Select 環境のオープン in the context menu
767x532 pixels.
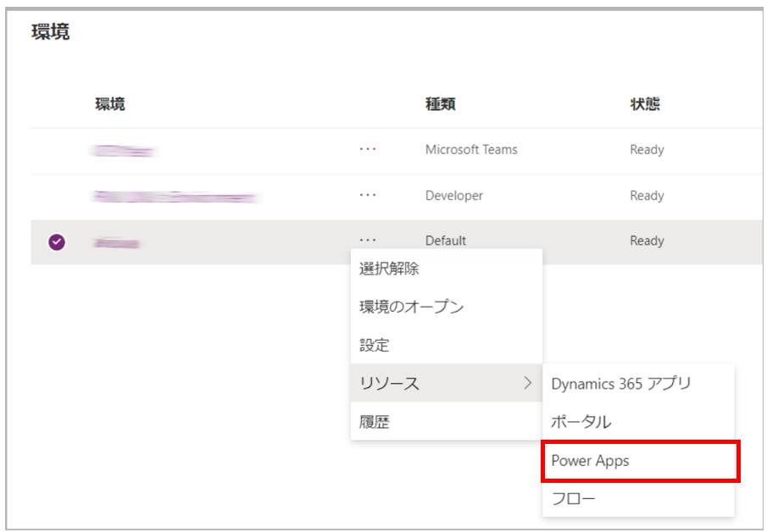point(411,307)
